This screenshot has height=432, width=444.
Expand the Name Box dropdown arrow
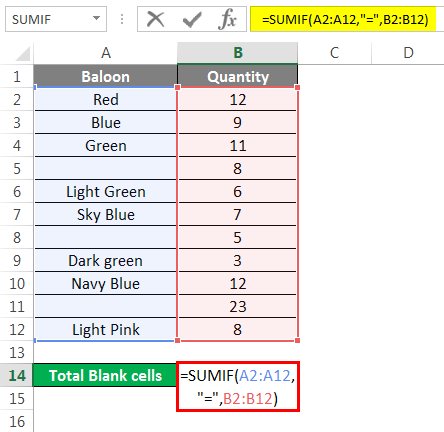pyautogui.click(x=96, y=18)
